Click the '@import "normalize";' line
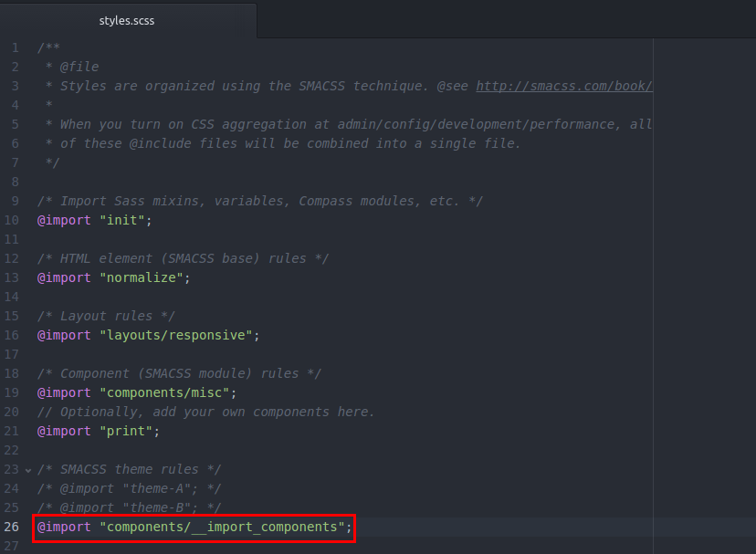 pos(114,277)
